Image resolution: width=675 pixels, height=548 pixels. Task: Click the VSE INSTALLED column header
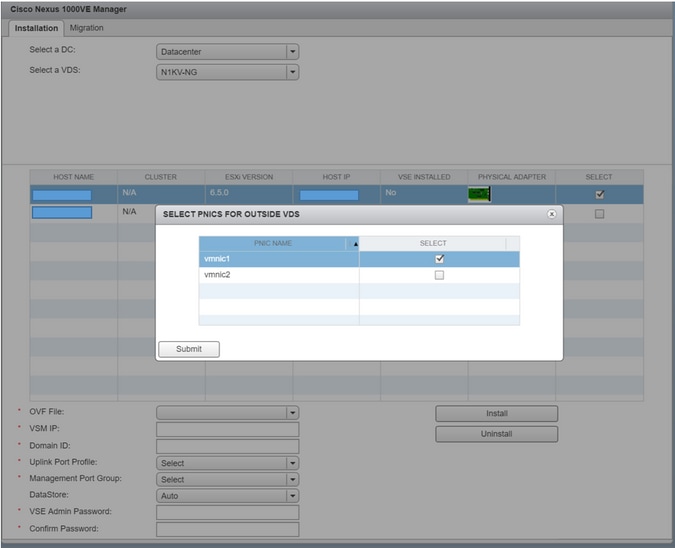(424, 177)
